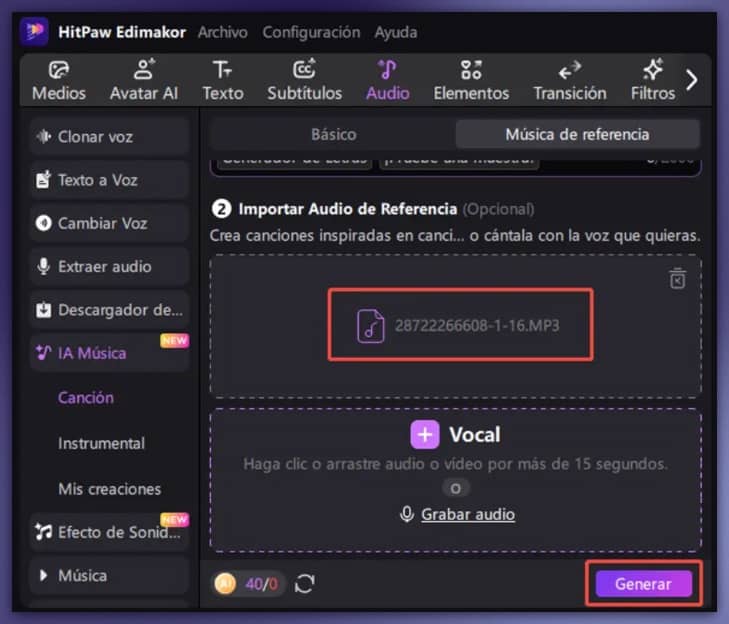
Task: Open Texto a Voz in sidebar
Action: pos(110,180)
